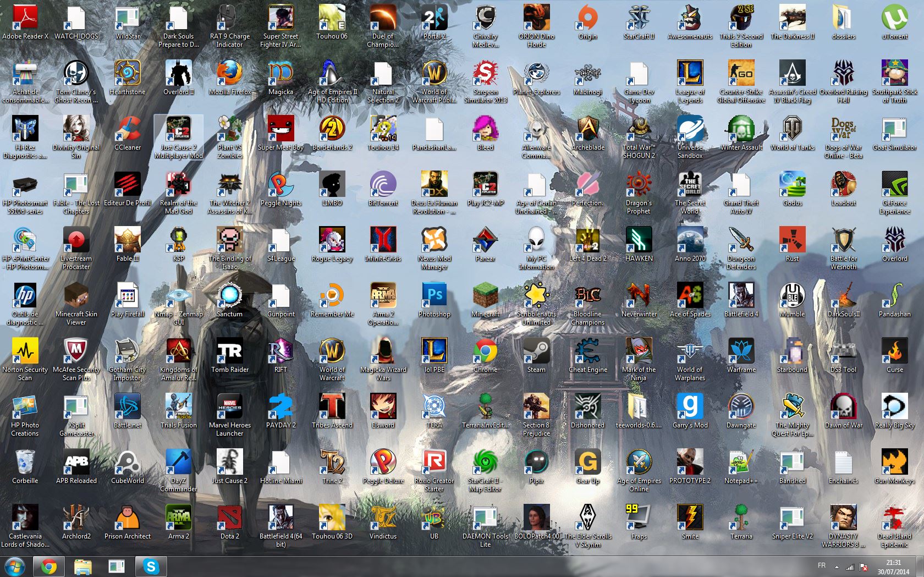This screenshot has width=924, height=577.
Task: Open the Hotline Miami shortcut
Action: click(281, 466)
